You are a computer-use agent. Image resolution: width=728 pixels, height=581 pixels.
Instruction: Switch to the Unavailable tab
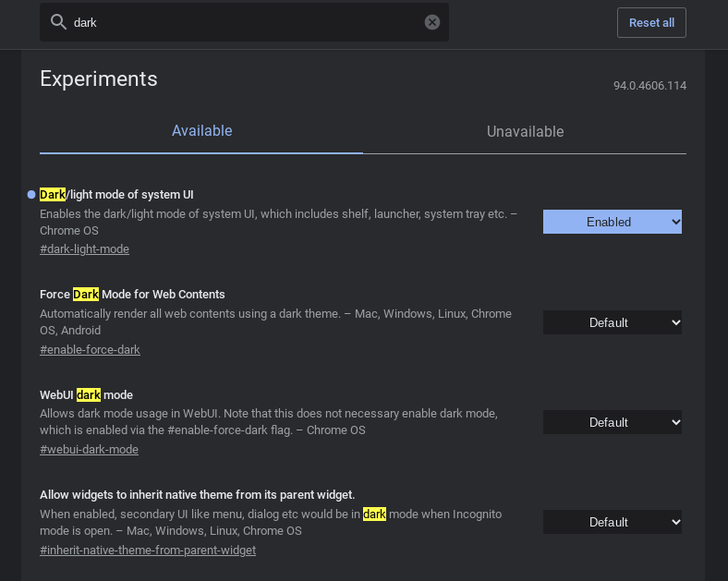tap(525, 132)
